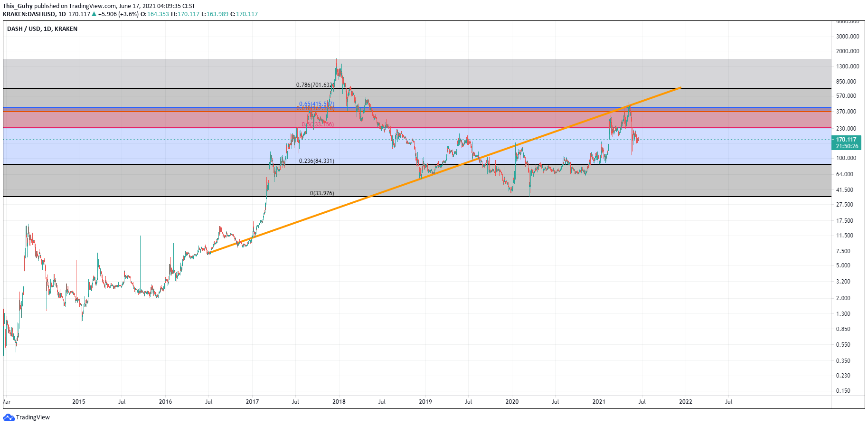This screenshot has width=868, height=426.
Task: Click the 2022 label on time axis
Action: point(686,402)
